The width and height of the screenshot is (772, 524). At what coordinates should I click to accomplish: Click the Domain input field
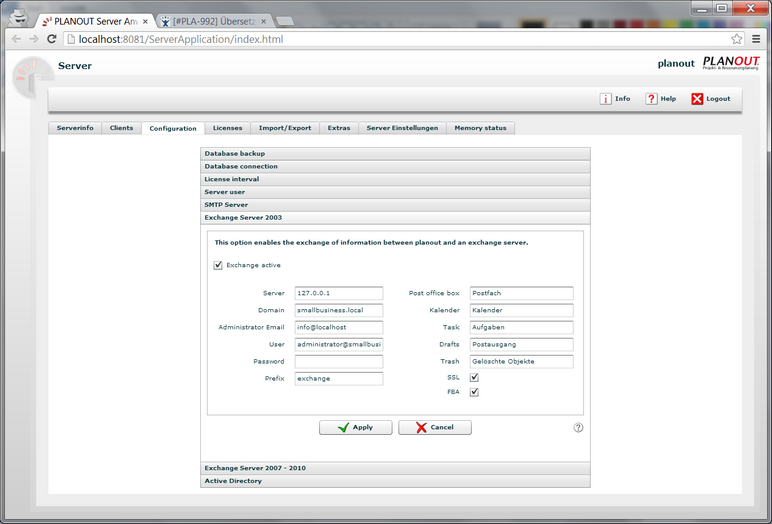[x=339, y=310]
